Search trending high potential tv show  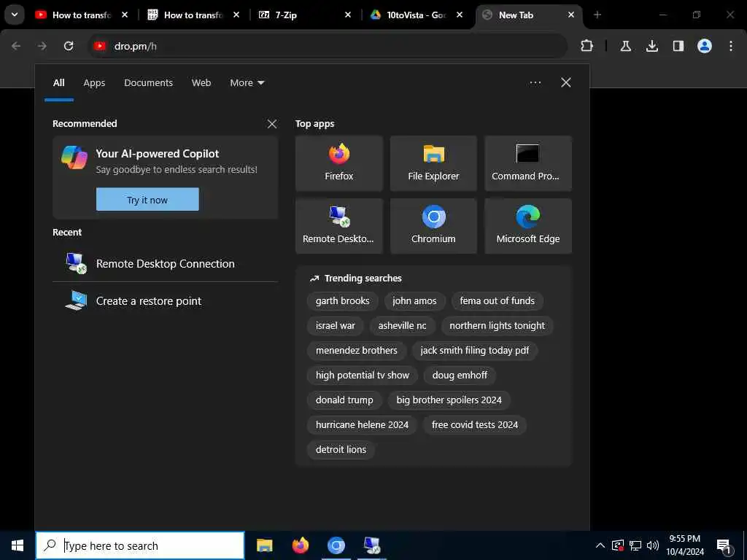363,376
